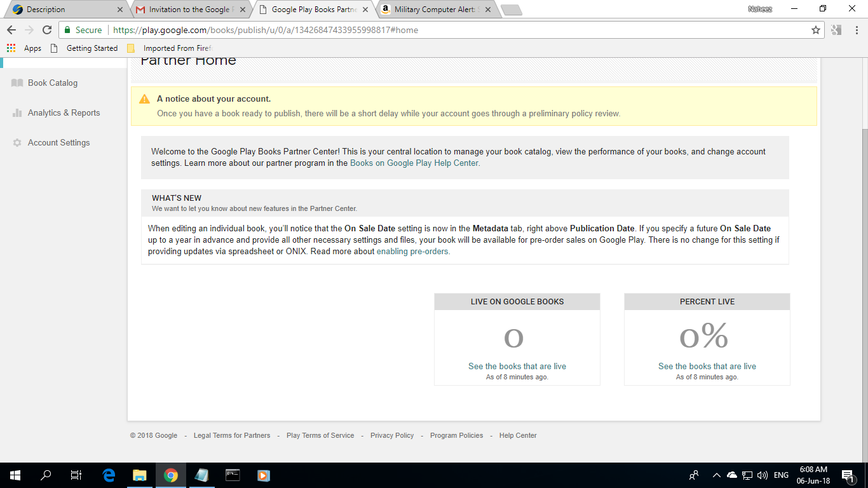This screenshot has height=488, width=868.
Task: Open the Privacy Policy footer link
Action: coord(392,435)
